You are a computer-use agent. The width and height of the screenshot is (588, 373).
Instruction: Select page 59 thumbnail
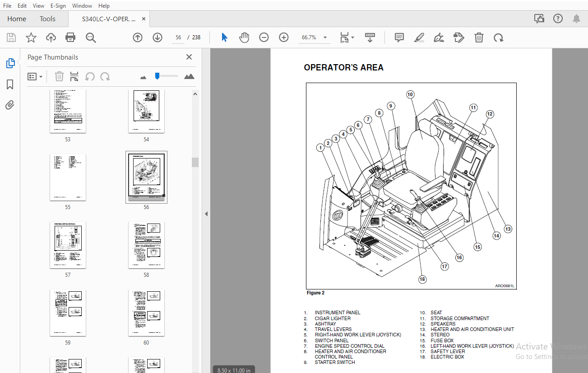pyautogui.click(x=68, y=313)
